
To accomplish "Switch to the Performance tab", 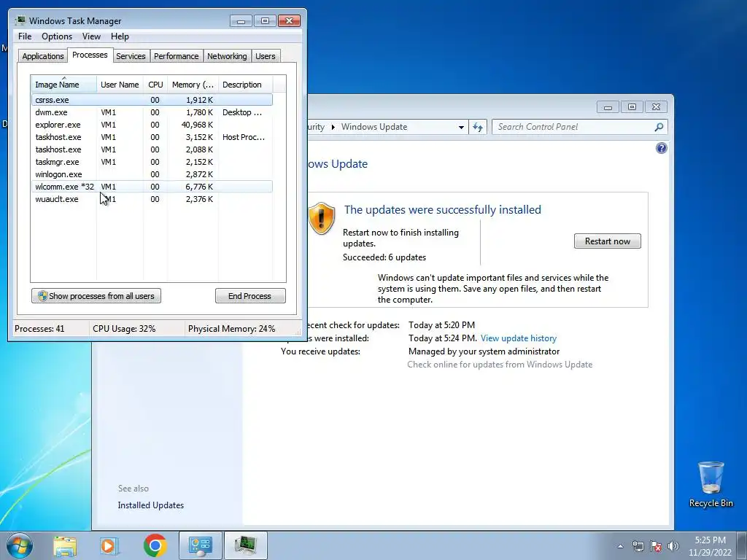I will (176, 56).
